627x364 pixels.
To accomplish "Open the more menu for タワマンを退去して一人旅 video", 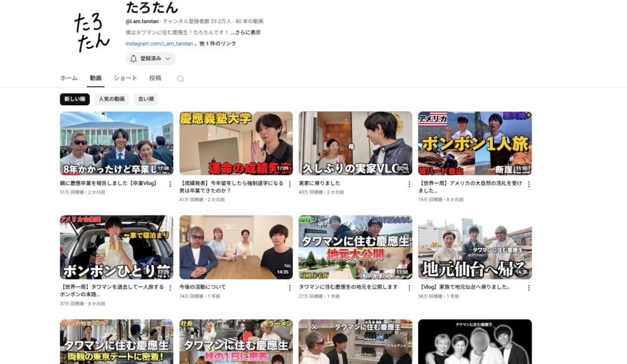I will tap(170, 288).
